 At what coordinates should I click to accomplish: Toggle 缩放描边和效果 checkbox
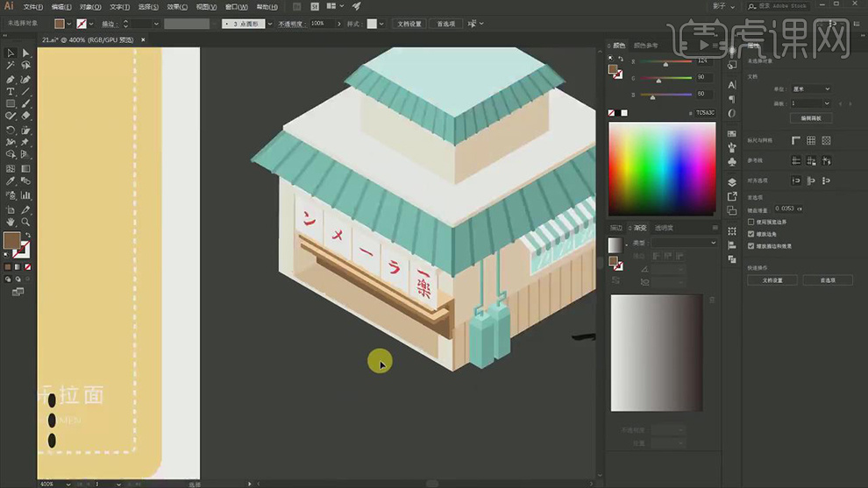(x=751, y=246)
